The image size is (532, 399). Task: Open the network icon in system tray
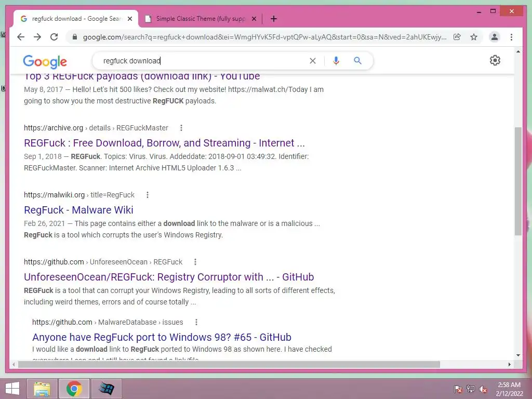point(471,389)
